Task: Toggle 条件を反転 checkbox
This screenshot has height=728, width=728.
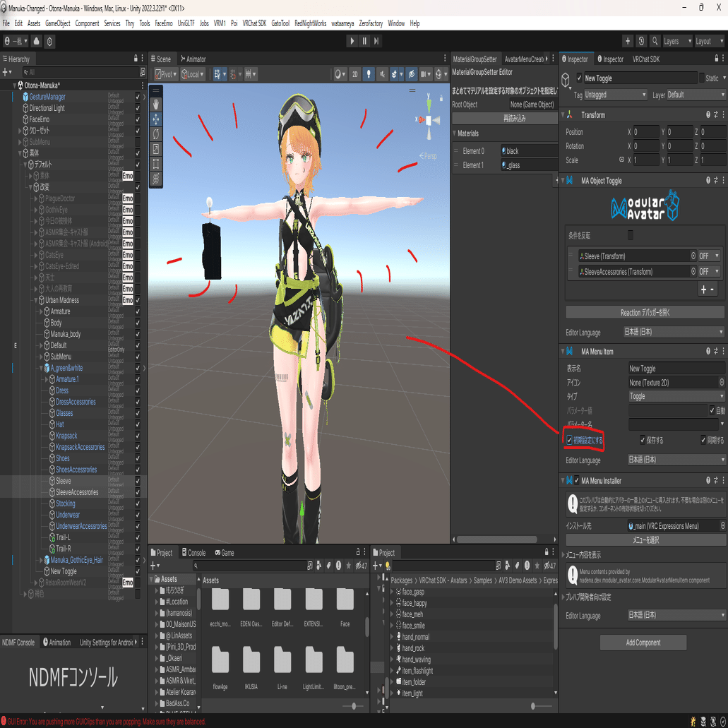Action: [630, 235]
